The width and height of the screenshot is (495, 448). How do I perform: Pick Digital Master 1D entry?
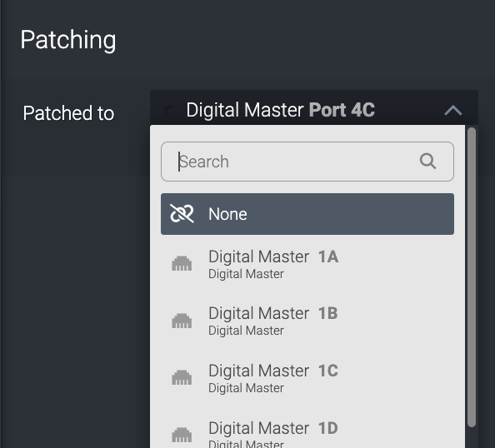(307, 433)
